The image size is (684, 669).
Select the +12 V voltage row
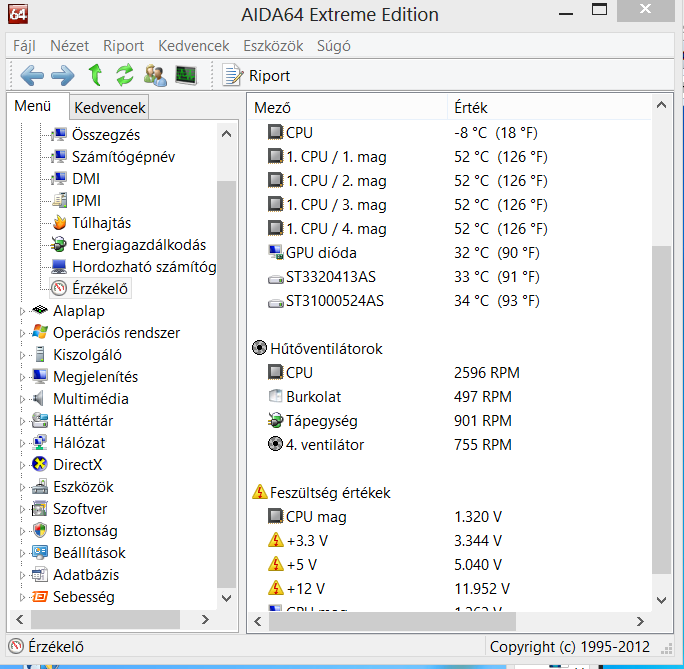coord(449,588)
